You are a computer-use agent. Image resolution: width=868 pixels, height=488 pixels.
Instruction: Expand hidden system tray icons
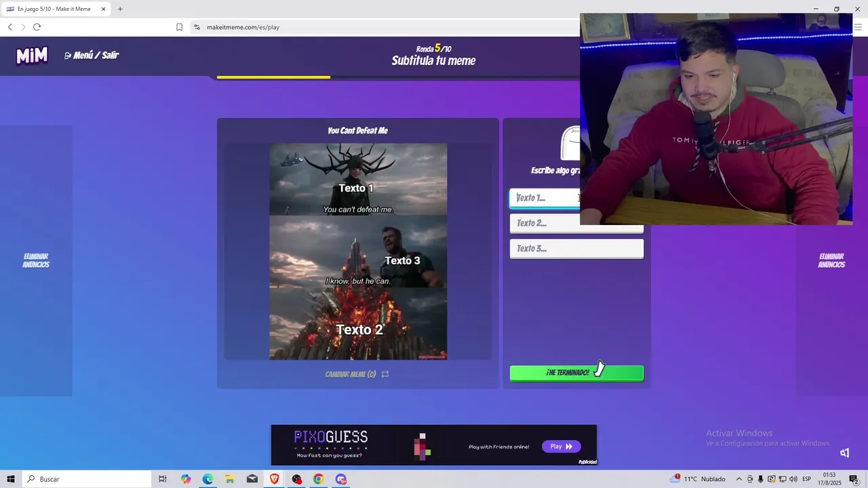(739, 479)
